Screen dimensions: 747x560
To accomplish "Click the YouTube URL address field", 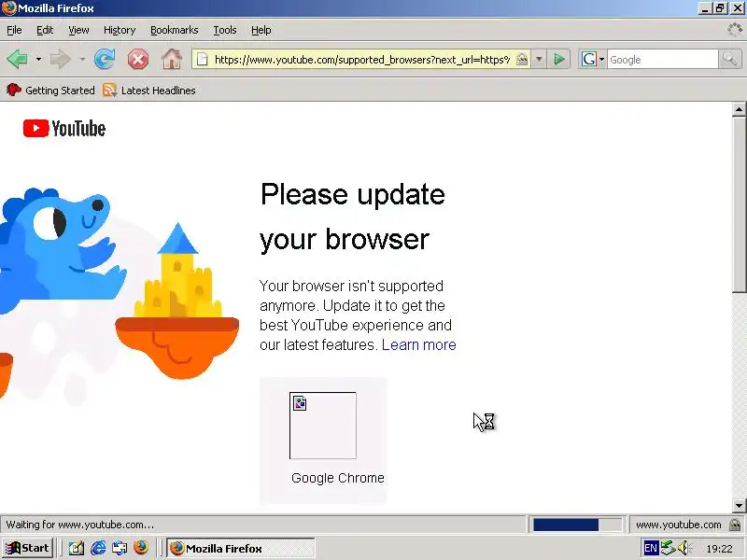I will coord(362,60).
